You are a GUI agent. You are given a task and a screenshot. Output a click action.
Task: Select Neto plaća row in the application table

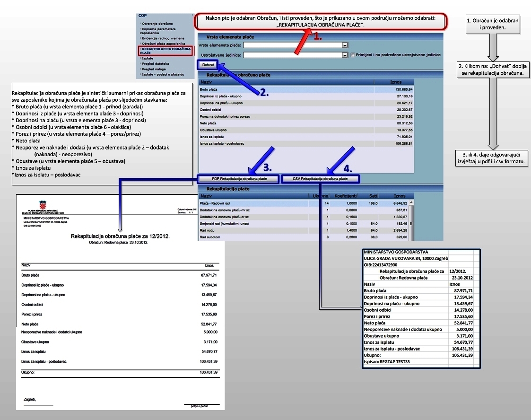(306, 123)
